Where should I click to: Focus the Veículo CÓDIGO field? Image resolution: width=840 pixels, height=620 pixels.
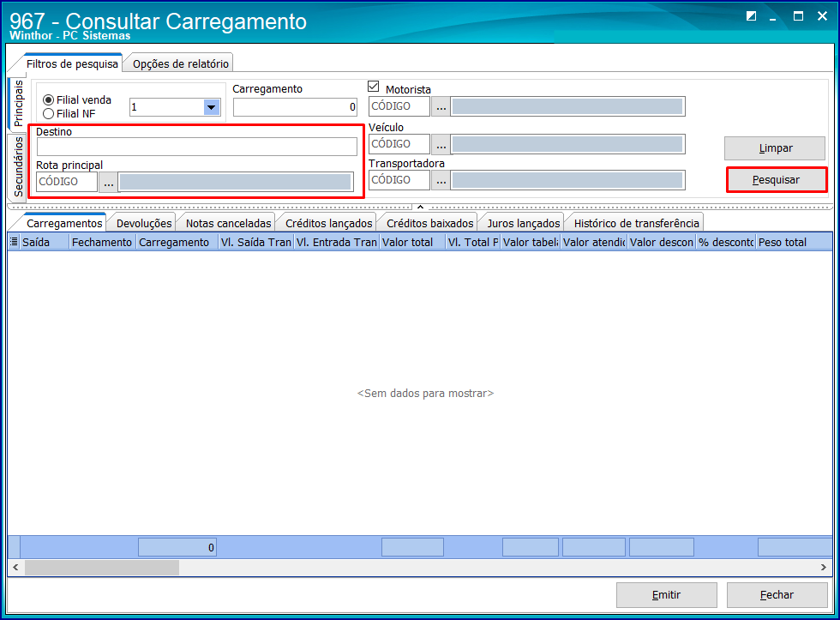[399, 144]
